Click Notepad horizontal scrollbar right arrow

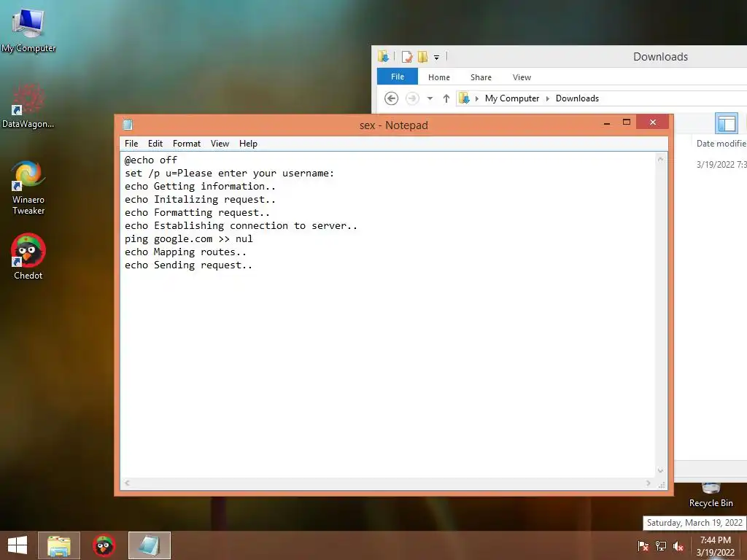click(649, 483)
